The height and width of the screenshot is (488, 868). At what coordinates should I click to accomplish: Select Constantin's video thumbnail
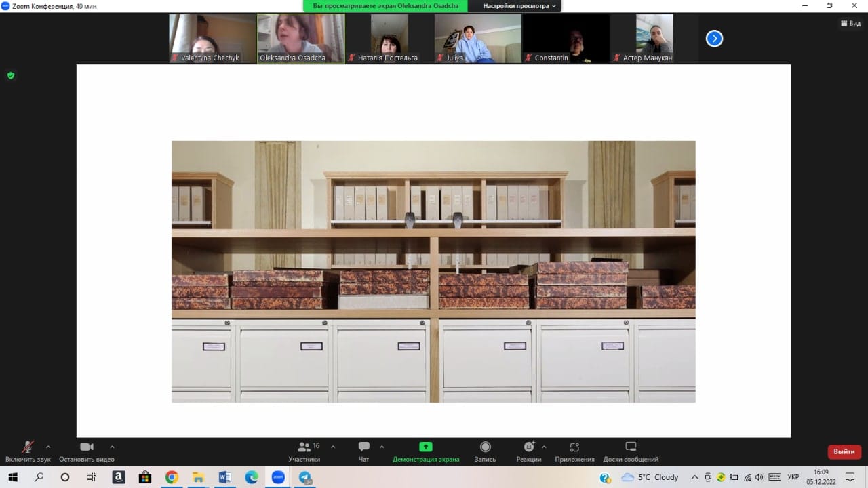click(x=566, y=38)
